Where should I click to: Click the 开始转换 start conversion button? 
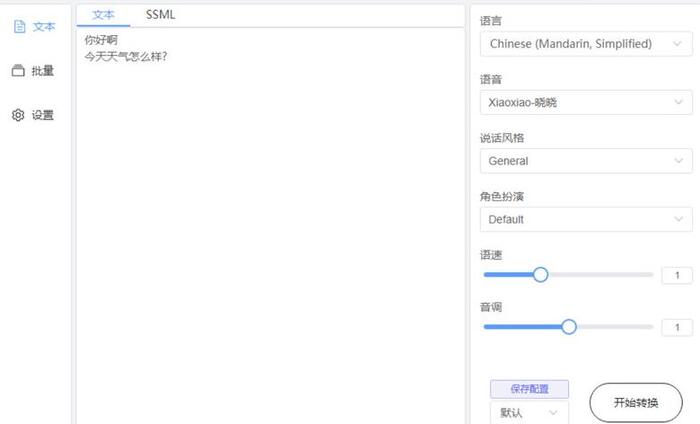pos(636,403)
